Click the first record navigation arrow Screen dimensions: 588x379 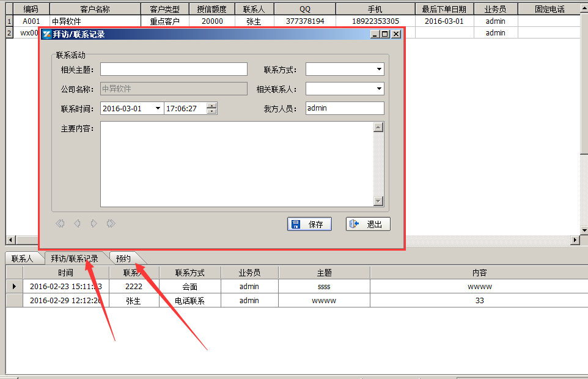[x=60, y=223]
